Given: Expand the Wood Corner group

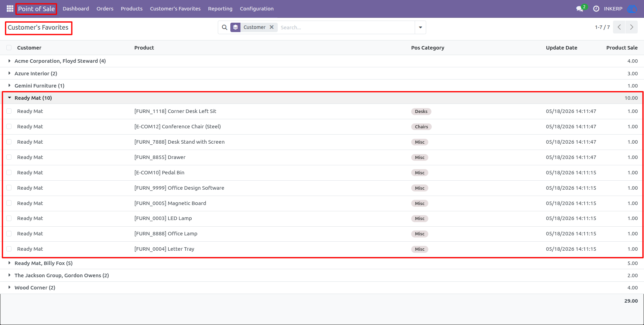Looking at the screenshot, I should [9, 287].
